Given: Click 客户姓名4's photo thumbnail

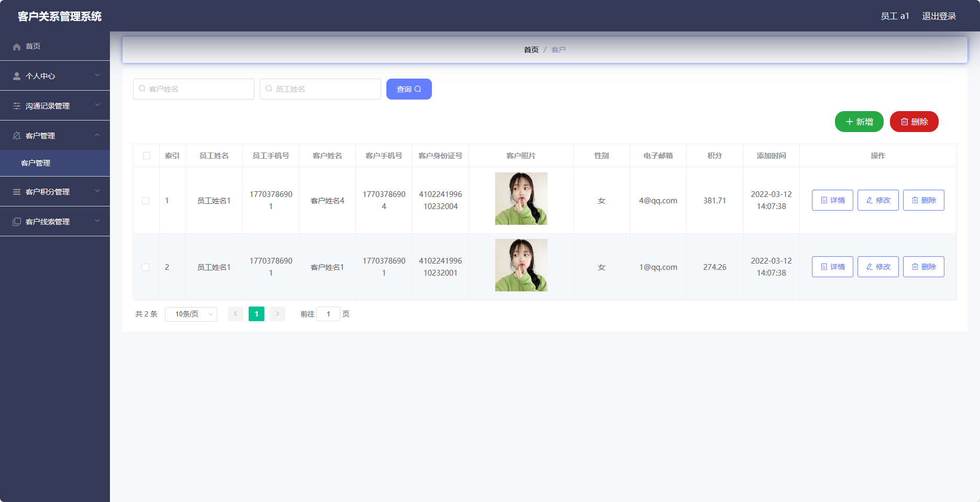Looking at the screenshot, I should (x=521, y=199).
